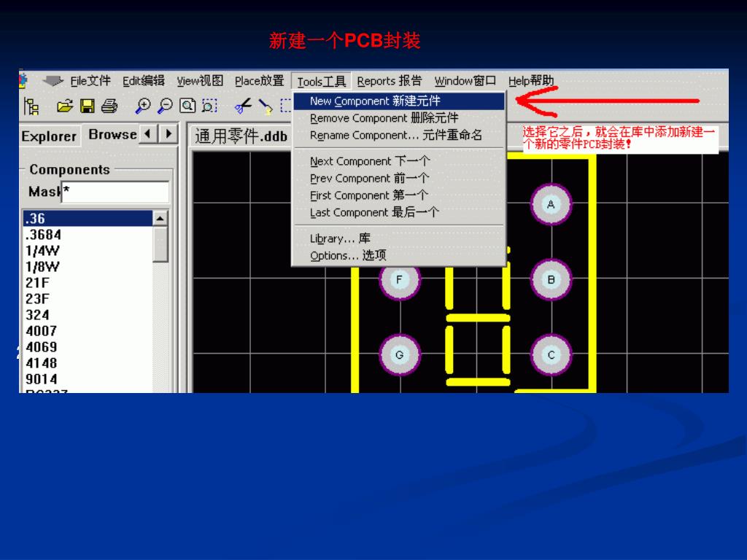This screenshot has width=747, height=560.
Task: Click the Print toolbar icon
Action: tap(109, 106)
